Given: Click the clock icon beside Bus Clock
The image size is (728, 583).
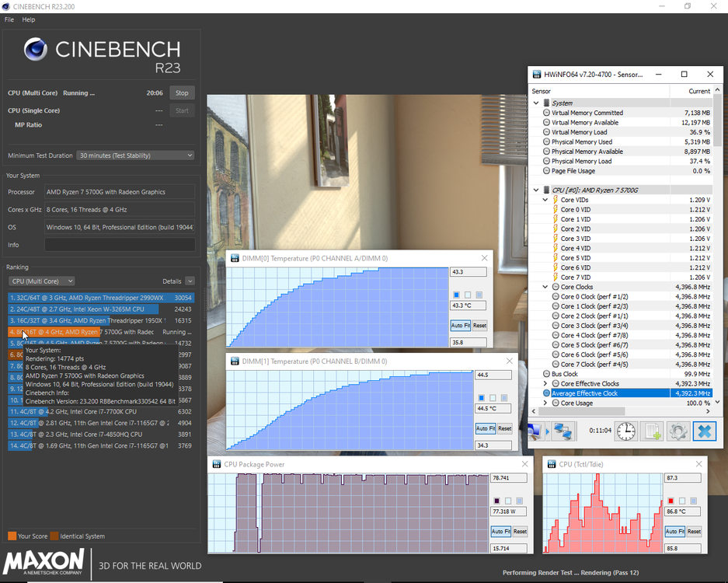Looking at the screenshot, I should pos(546,374).
